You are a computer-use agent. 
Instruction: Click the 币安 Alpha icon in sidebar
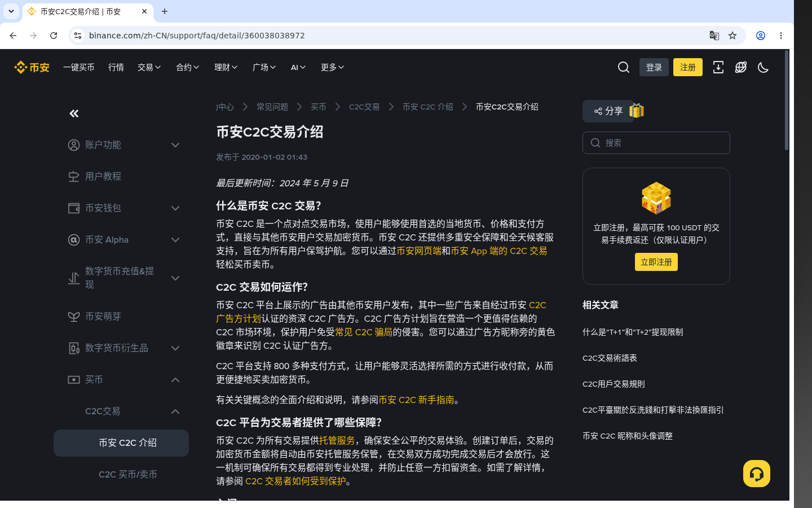[74, 240]
